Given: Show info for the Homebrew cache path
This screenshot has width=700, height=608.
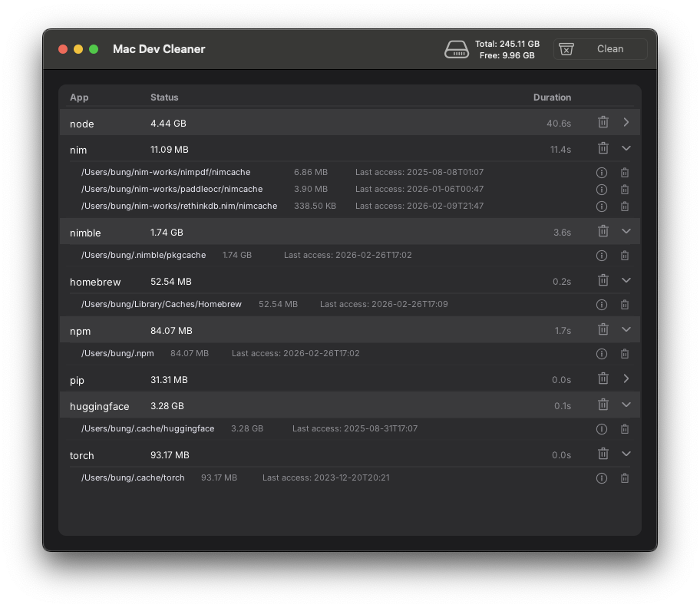Looking at the screenshot, I should click(602, 304).
